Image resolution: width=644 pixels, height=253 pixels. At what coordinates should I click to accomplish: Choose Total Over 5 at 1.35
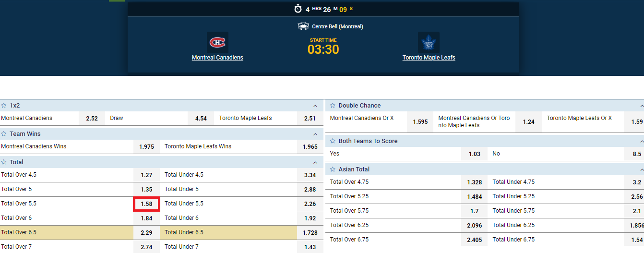[x=147, y=190]
